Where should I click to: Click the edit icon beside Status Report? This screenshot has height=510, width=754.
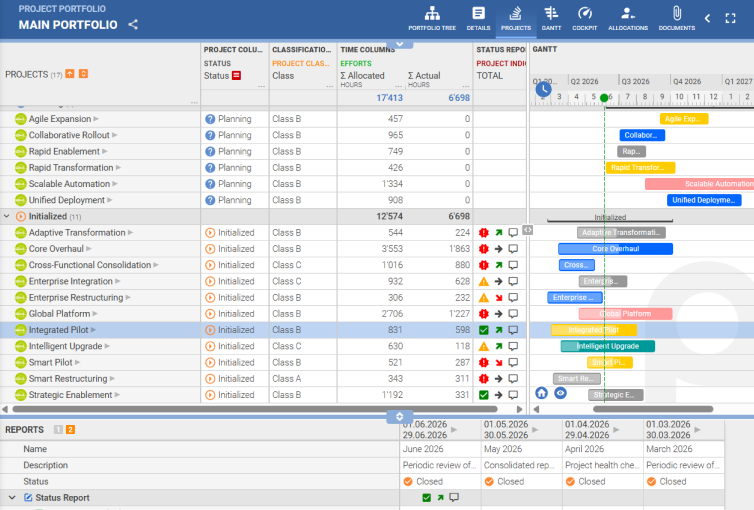(28, 498)
